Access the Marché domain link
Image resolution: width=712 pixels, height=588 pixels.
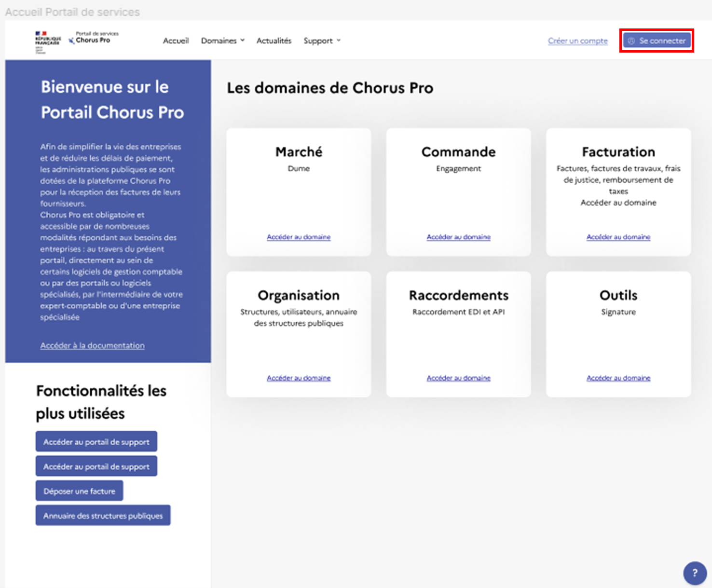click(299, 237)
